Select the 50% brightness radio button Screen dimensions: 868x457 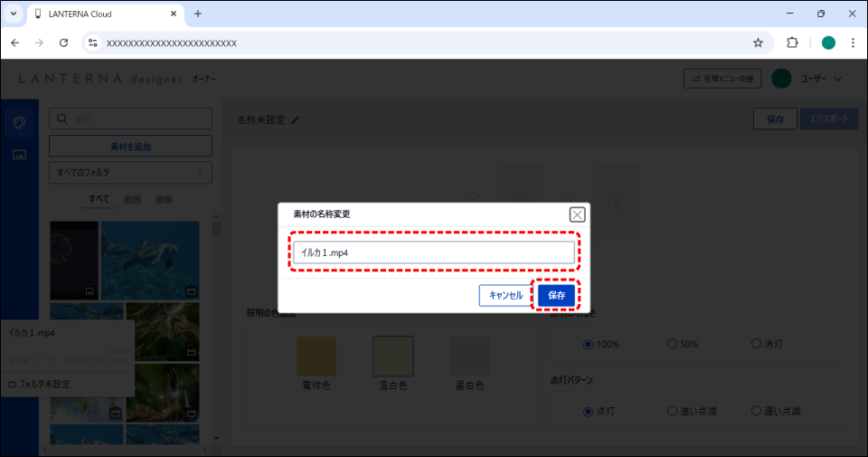672,344
